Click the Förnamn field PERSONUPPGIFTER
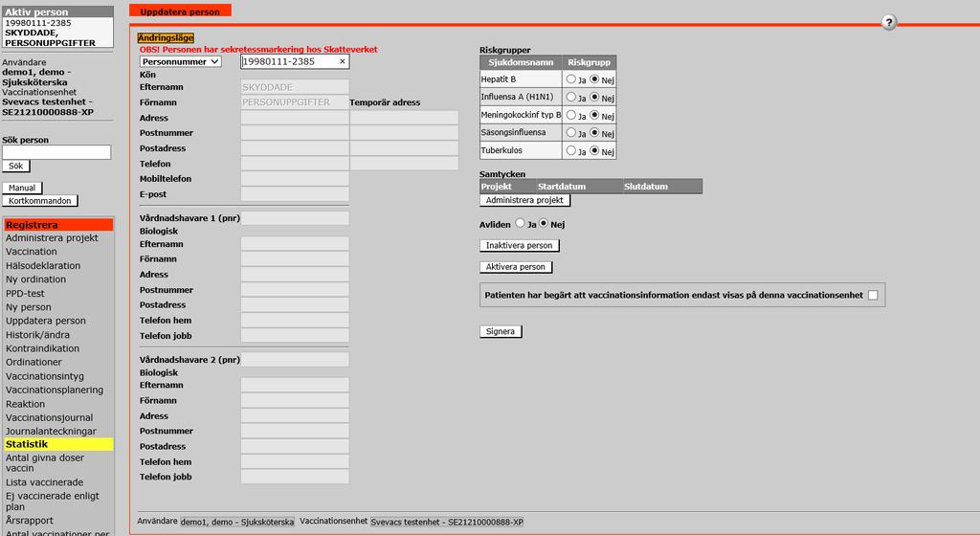980x536 pixels. pos(295,102)
